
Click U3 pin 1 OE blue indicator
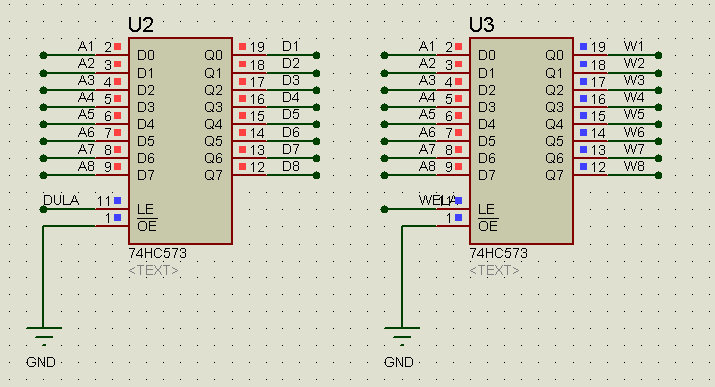pyautogui.click(x=458, y=218)
